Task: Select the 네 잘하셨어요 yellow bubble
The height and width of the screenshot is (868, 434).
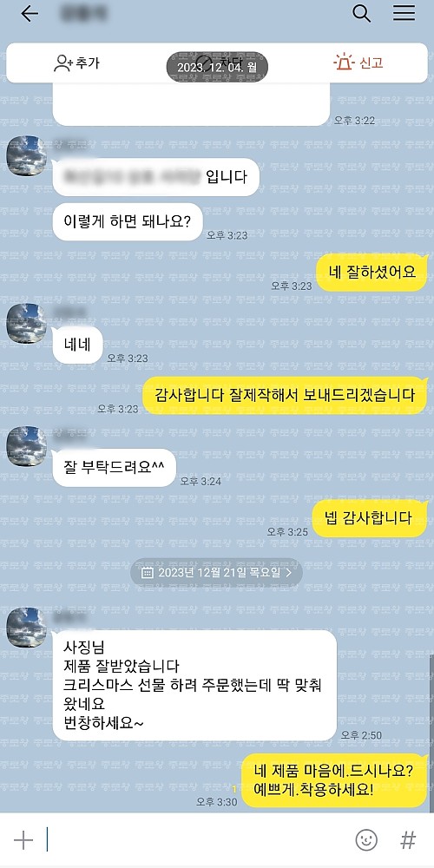Action: pyautogui.click(x=372, y=272)
